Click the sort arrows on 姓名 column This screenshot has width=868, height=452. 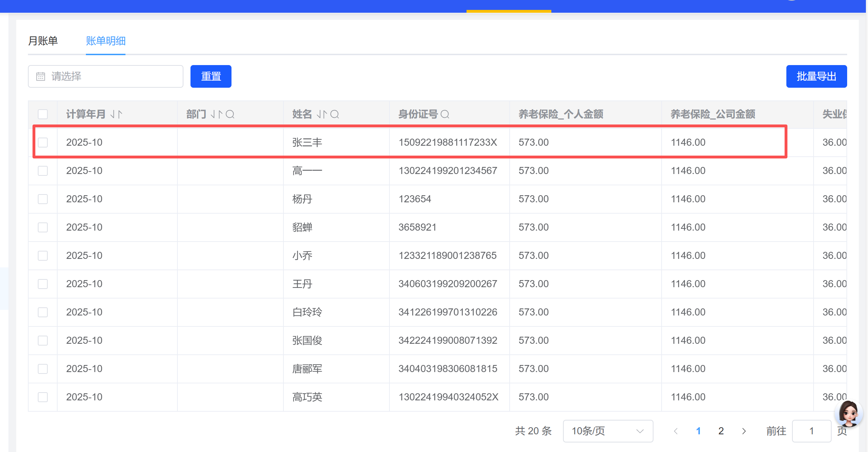pyautogui.click(x=322, y=114)
